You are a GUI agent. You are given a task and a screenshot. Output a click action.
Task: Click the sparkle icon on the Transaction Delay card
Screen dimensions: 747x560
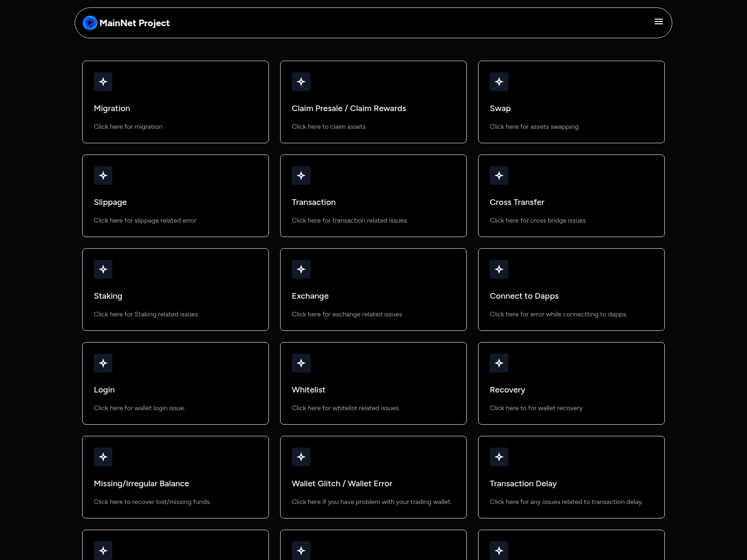tap(499, 457)
